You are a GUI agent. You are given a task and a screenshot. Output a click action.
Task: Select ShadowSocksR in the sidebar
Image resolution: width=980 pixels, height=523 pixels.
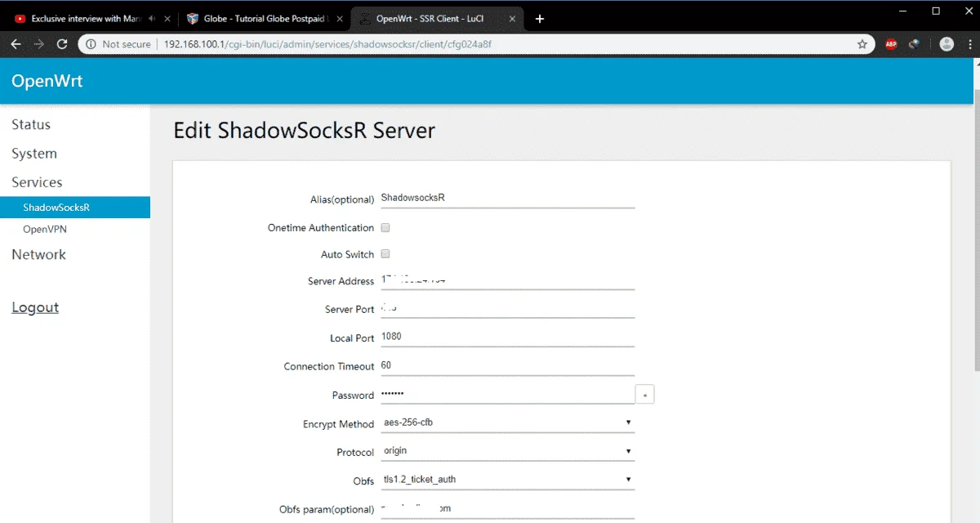pos(75,208)
